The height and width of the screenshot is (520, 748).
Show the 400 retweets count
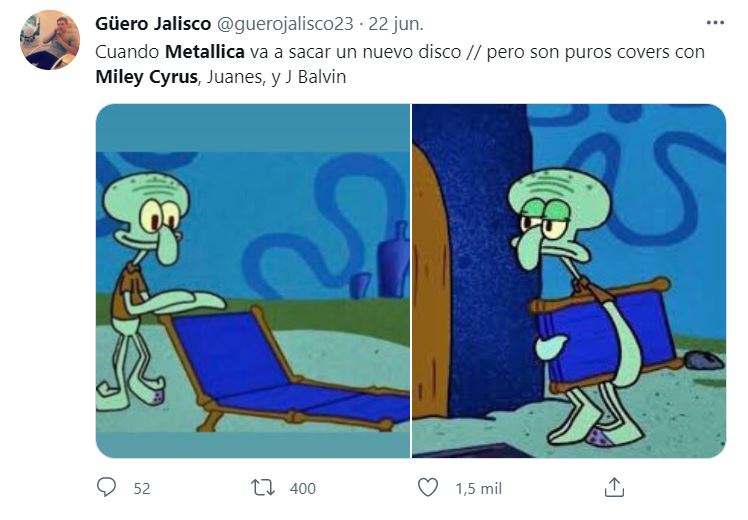[x=302, y=489]
